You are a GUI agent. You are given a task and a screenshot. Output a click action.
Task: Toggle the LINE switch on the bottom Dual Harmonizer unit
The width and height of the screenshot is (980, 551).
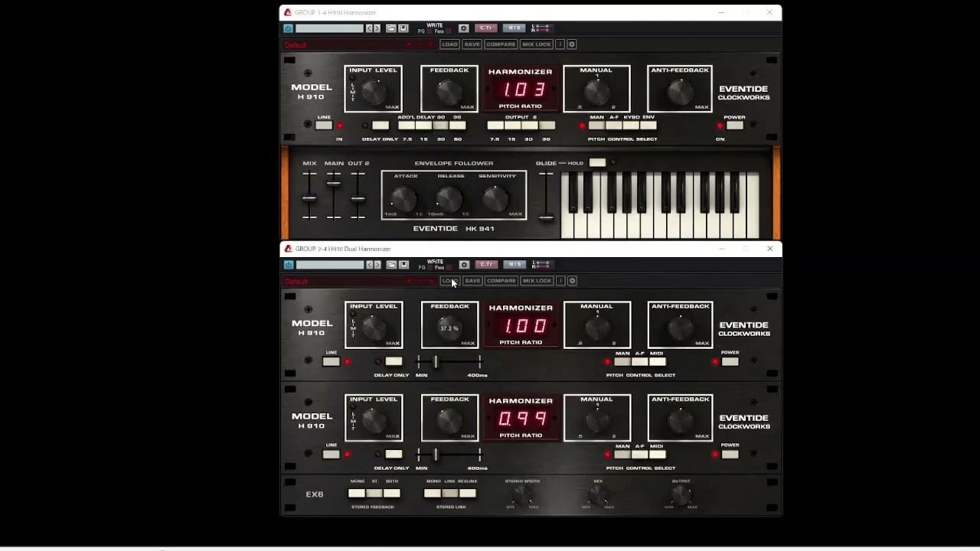(331, 455)
